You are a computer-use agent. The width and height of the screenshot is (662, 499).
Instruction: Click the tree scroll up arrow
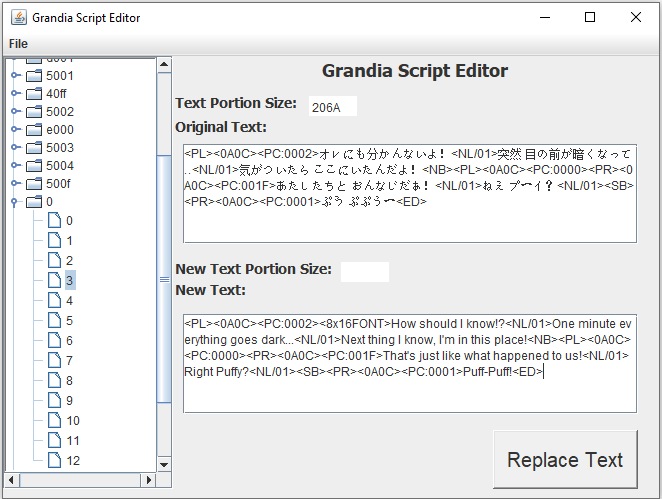pyautogui.click(x=164, y=65)
